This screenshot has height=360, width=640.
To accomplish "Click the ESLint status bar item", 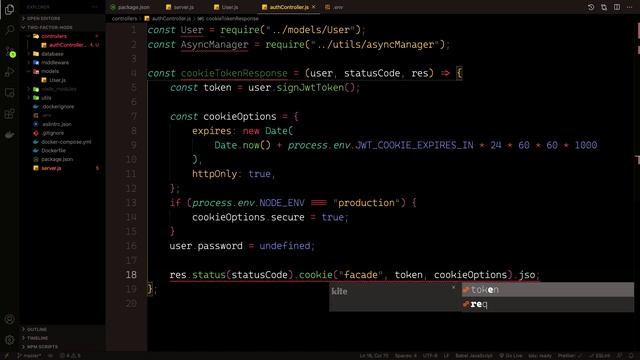I will tap(599, 356).
